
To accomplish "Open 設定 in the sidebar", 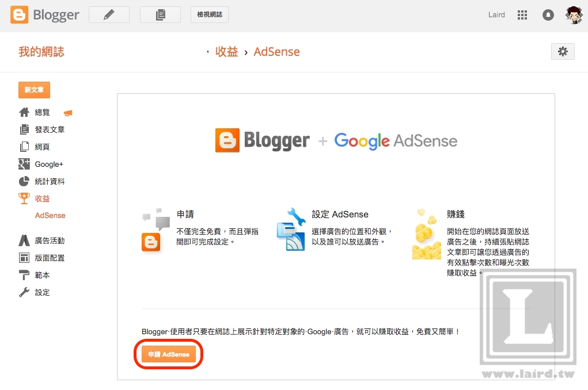I will click(x=42, y=292).
